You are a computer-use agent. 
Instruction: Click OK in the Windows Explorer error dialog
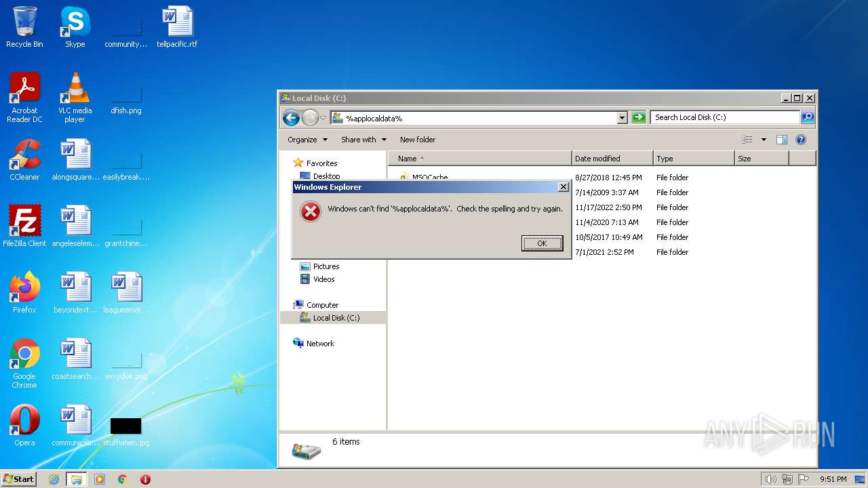542,243
